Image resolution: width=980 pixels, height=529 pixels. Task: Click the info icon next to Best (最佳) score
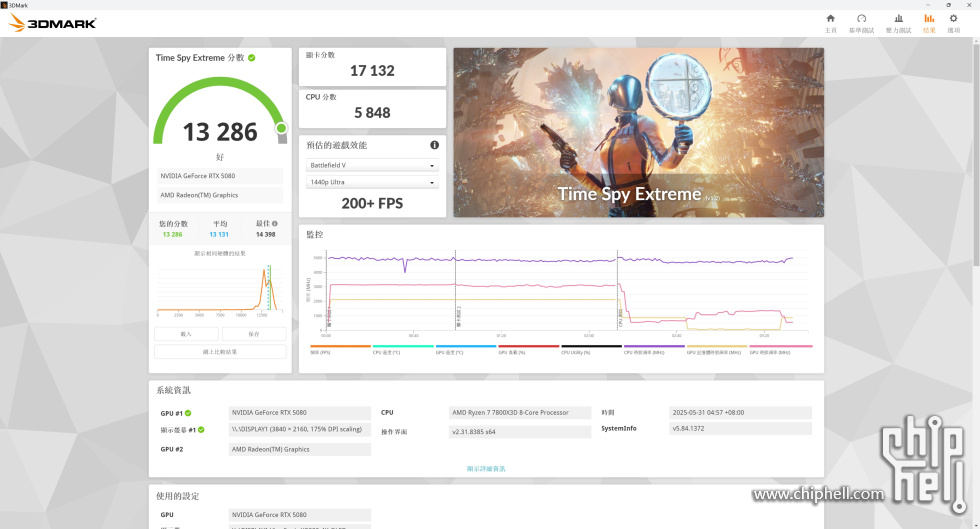pyautogui.click(x=275, y=223)
